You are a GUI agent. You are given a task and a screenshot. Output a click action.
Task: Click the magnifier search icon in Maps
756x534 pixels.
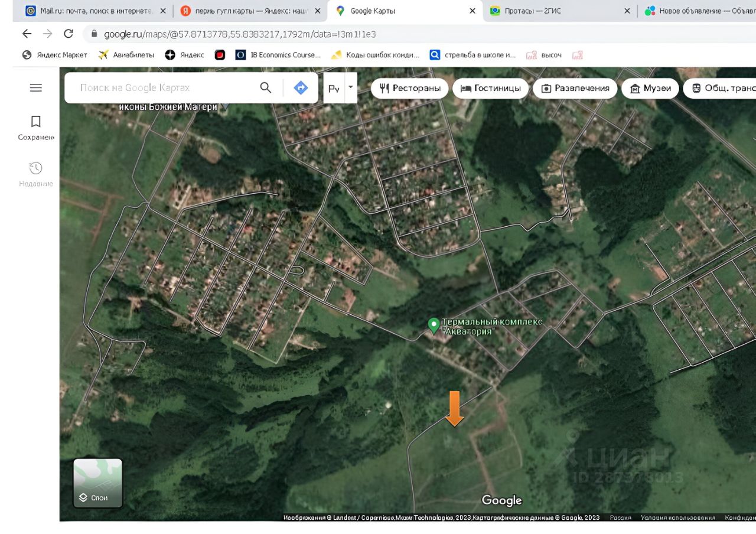(x=266, y=87)
